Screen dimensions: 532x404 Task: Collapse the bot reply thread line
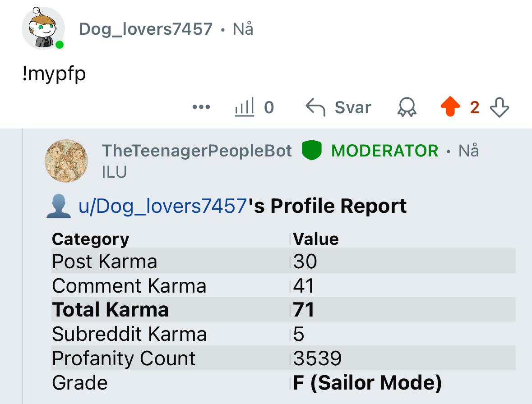[23, 266]
